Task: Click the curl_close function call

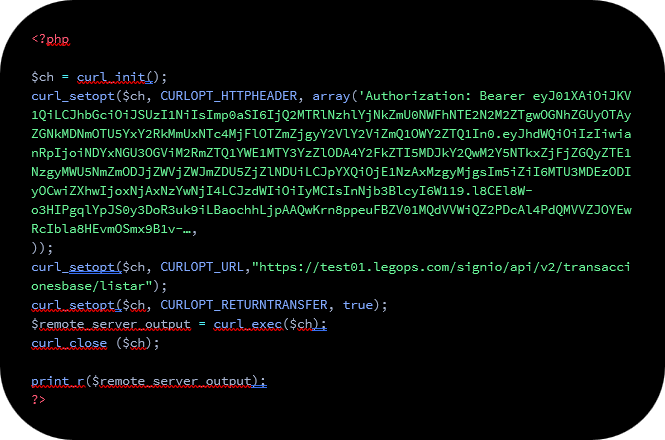Action: point(69,343)
